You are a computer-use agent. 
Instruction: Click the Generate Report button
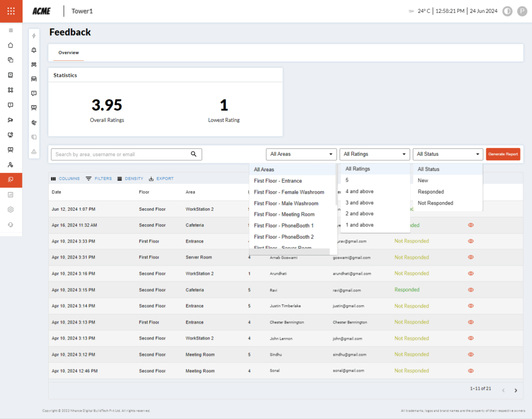tap(503, 154)
